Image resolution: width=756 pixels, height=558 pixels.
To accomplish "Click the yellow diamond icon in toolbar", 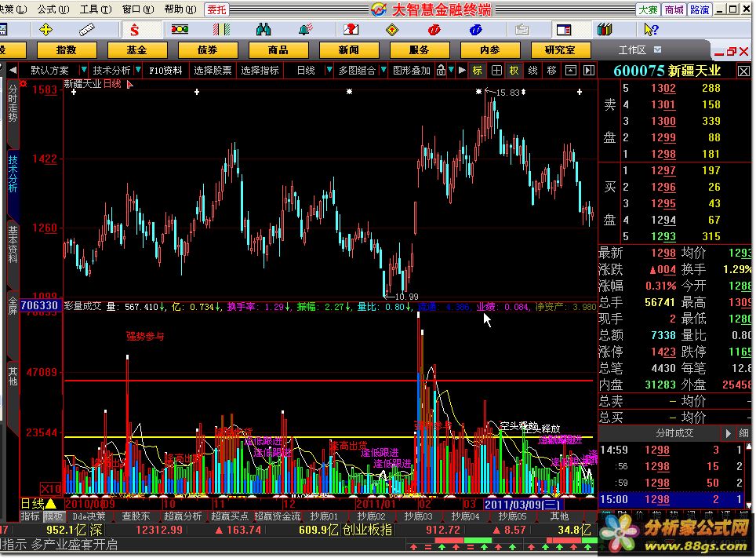I will pos(392,30).
